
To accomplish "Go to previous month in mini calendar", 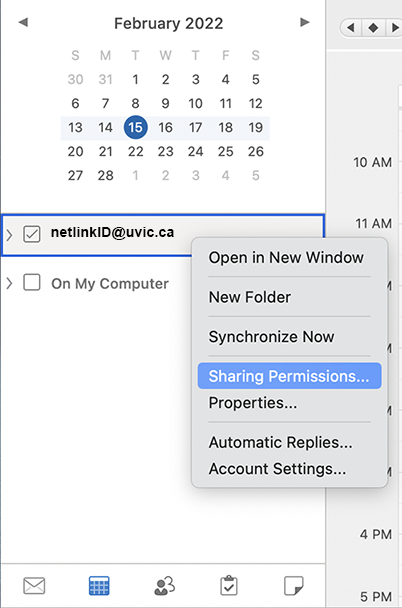I will click(x=23, y=22).
